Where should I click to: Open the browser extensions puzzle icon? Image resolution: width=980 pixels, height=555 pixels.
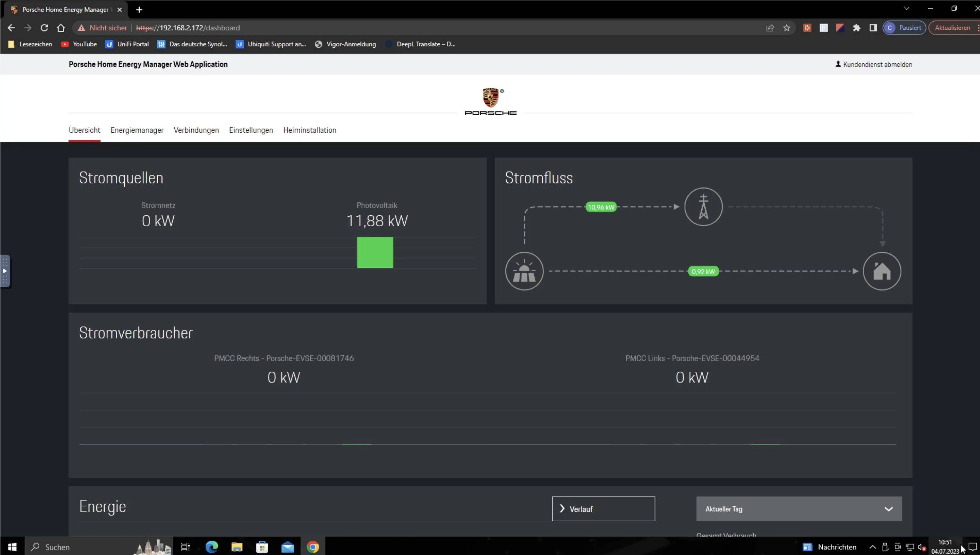857,28
